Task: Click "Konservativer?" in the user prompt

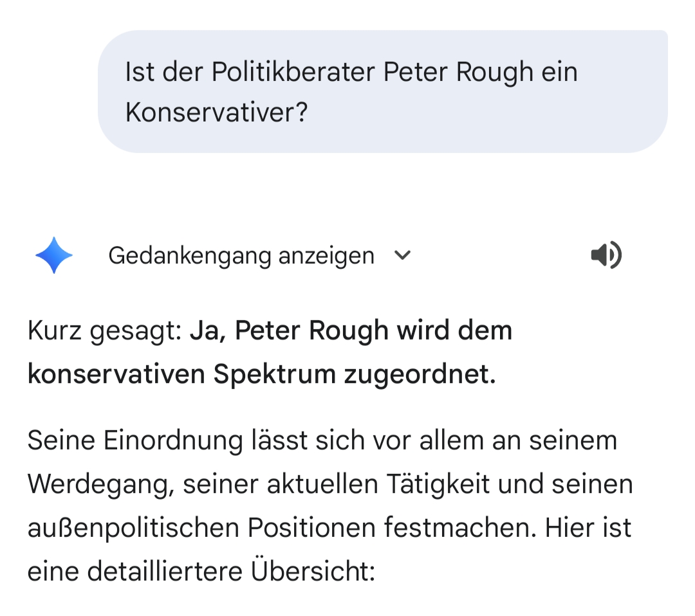Action: pyautogui.click(x=216, y=113)
